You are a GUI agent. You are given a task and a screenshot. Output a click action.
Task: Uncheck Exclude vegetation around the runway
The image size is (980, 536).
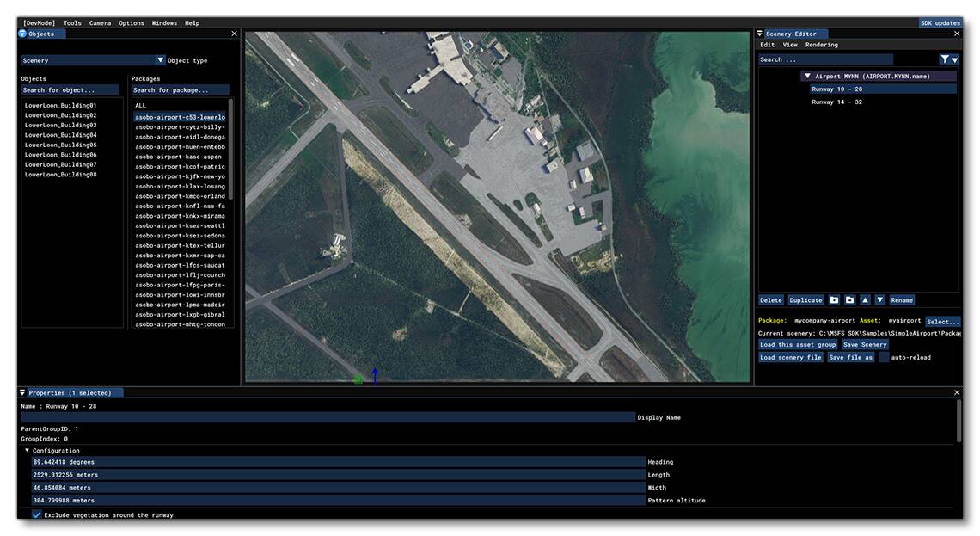pos(35,514)
